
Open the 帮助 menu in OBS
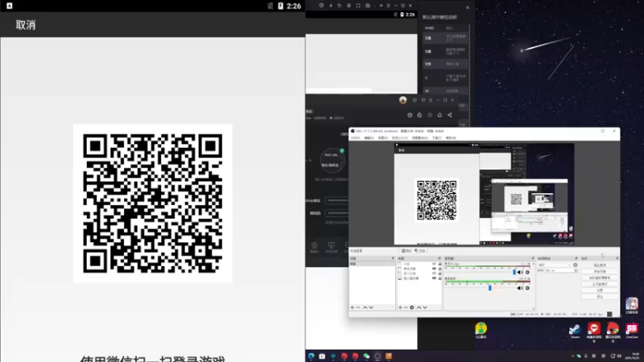point(451,138)
